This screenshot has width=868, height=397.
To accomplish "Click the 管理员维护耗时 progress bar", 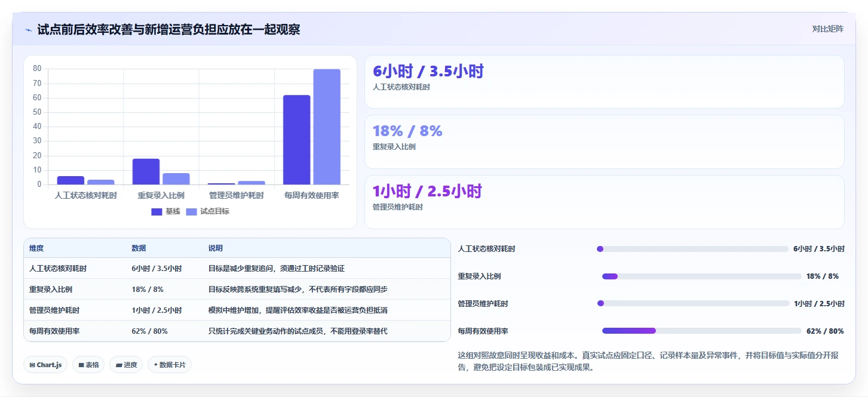I will 694,303.
